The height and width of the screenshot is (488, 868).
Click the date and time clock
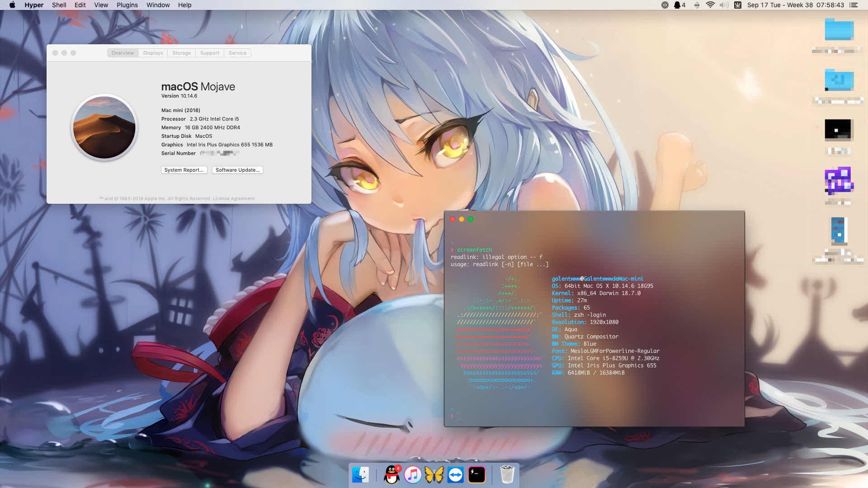point(796,5)
